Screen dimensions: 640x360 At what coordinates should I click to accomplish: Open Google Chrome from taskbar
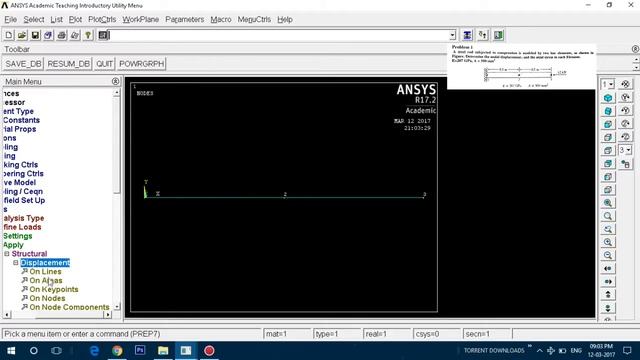click(x=117, y=351)
